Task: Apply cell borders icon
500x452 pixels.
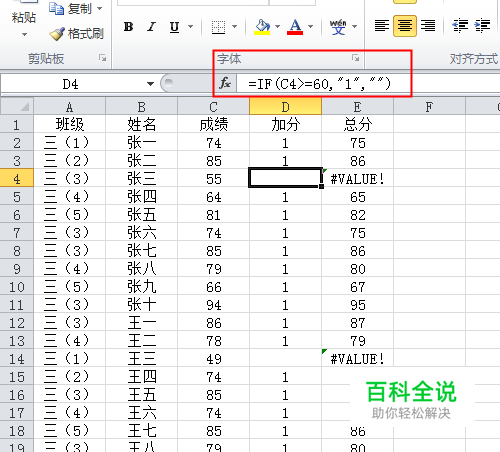Action: [218, 27]
